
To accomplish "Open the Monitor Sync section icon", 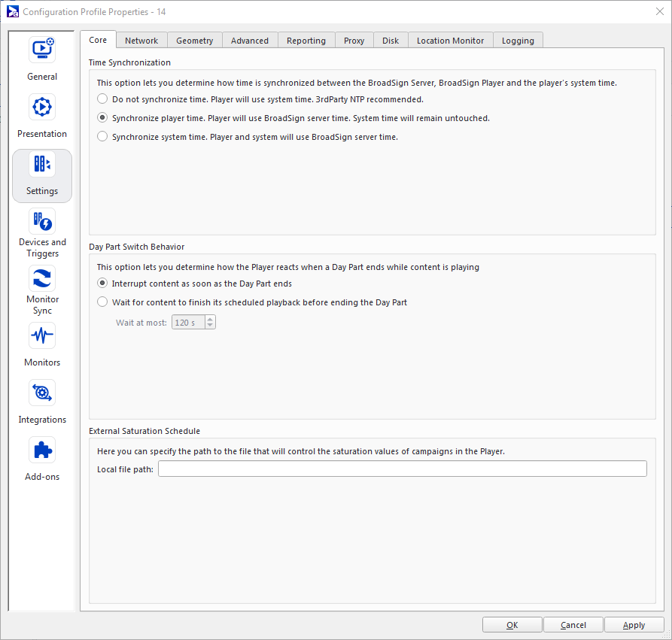I will [x=42, y=278].
